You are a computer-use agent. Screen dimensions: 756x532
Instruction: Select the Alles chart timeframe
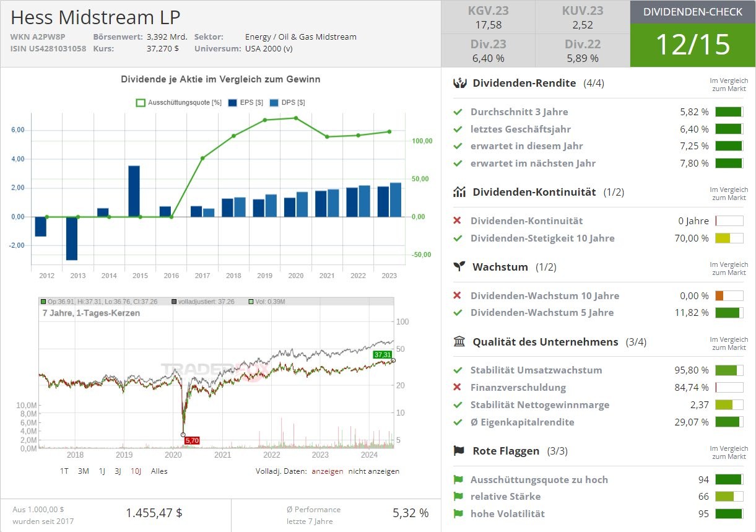[159, 471]
